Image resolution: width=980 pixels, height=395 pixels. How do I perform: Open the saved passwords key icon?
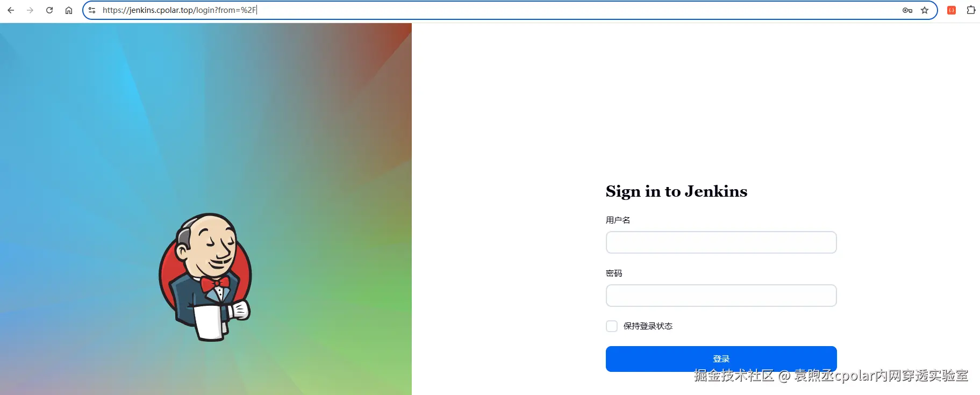click(x=907, y=10)
